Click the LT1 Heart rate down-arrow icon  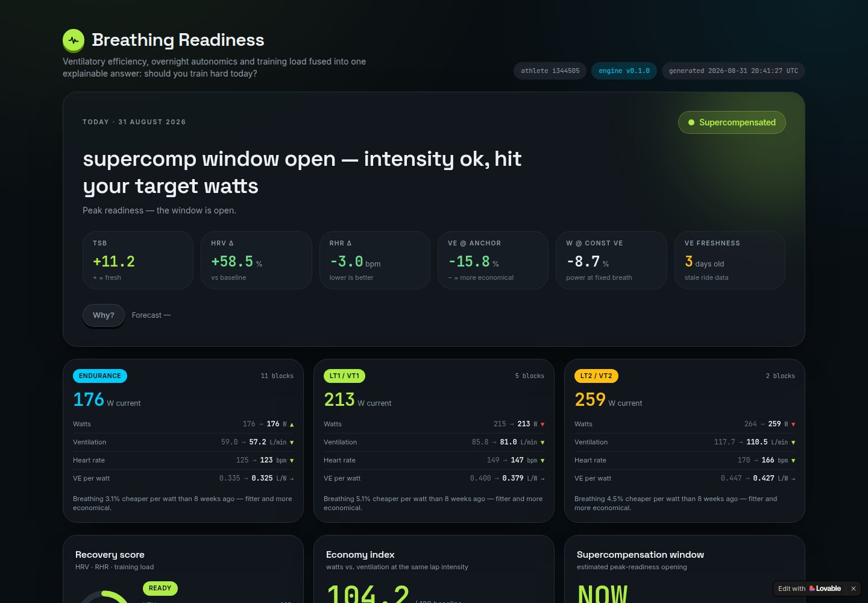[542, 461]
